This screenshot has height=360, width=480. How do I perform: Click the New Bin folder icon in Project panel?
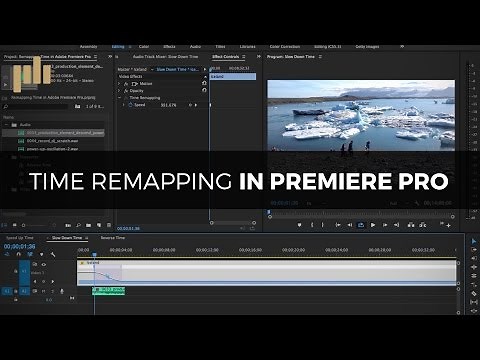click(x=88, y=225)
